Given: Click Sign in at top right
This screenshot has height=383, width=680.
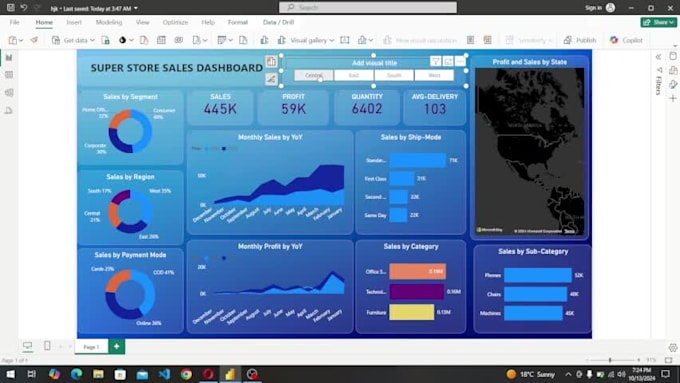Looking at the screenshot, I should [x=593, y=8].
